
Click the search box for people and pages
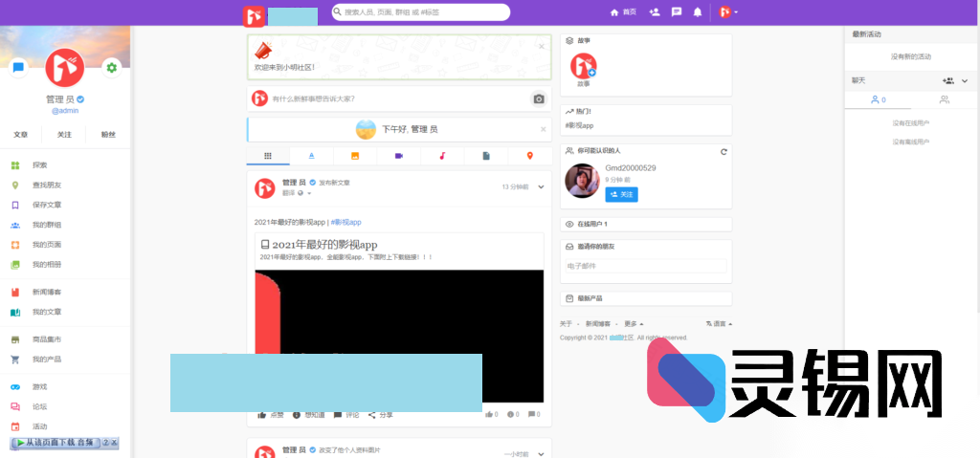point(421,11)
